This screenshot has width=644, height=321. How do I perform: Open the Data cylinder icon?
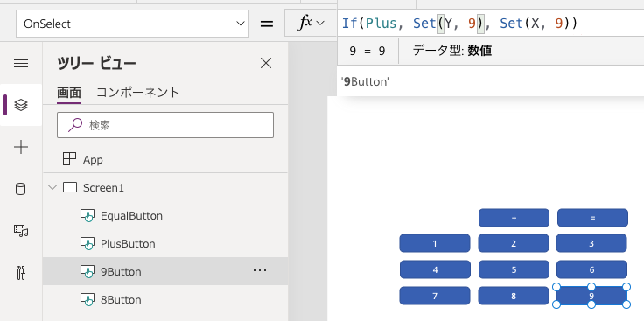[x=20, y=189]
